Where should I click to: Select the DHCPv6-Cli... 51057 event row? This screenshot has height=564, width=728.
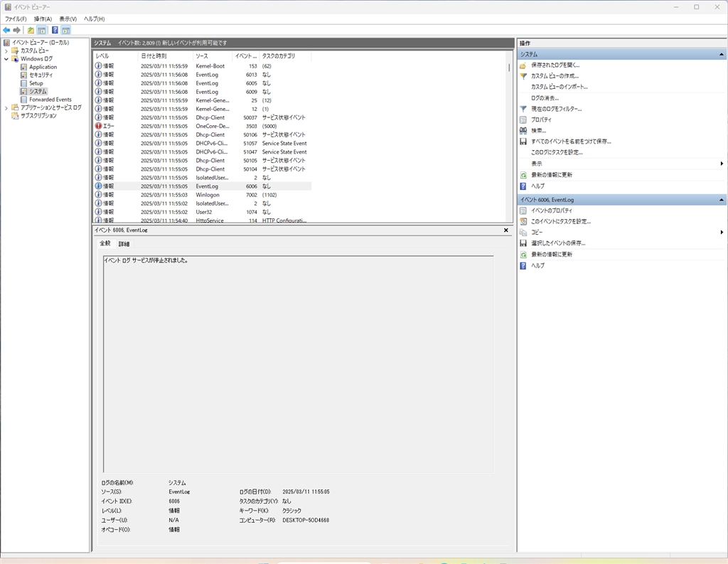tap(202, 143)
